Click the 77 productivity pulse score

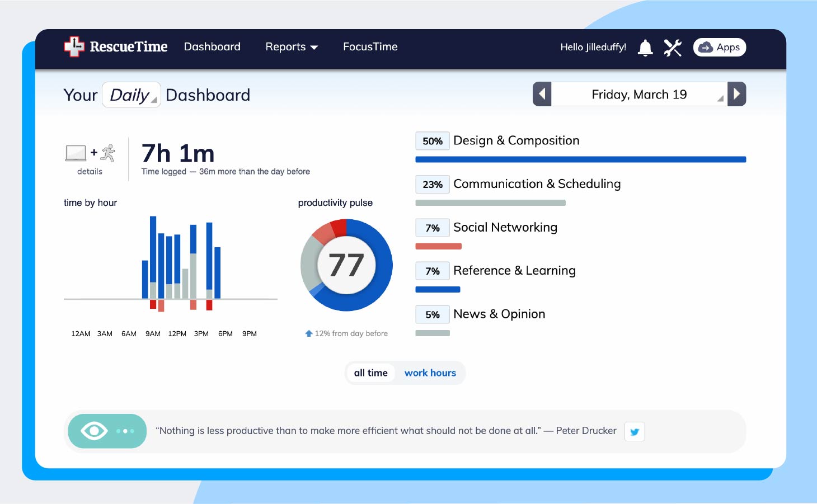[346, 265]
